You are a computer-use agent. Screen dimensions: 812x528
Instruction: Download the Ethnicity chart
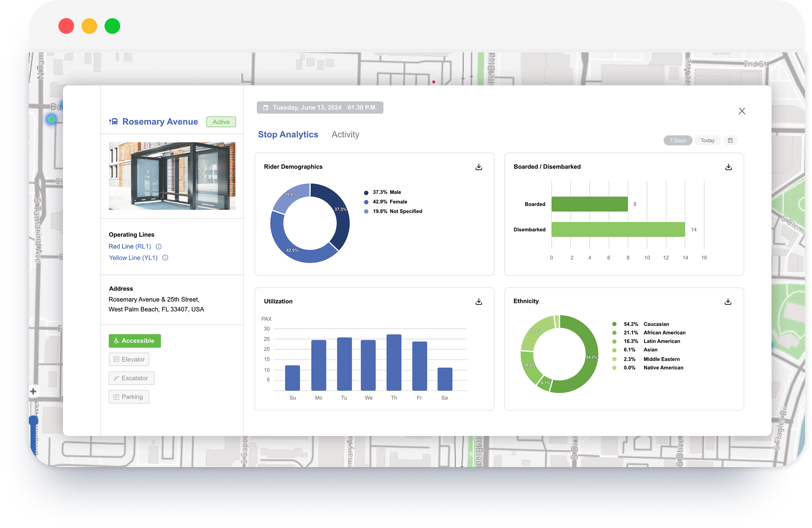click(728, 301)
